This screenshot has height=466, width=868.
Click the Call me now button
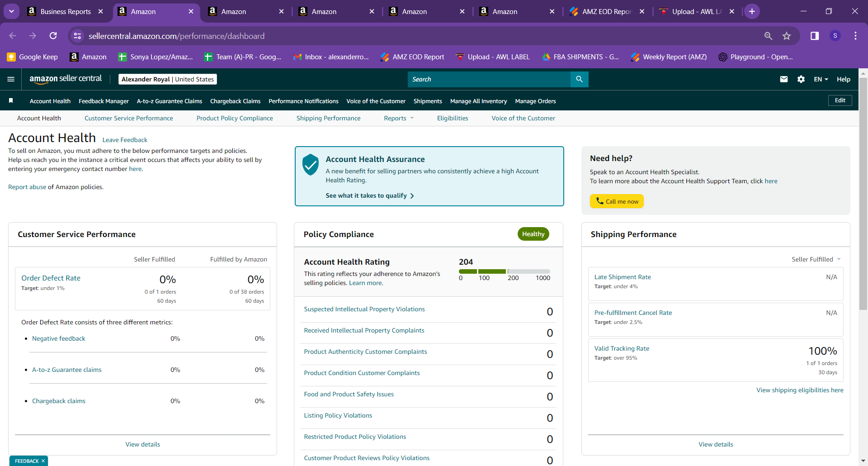pyautogui.click(x=617, y=201)
